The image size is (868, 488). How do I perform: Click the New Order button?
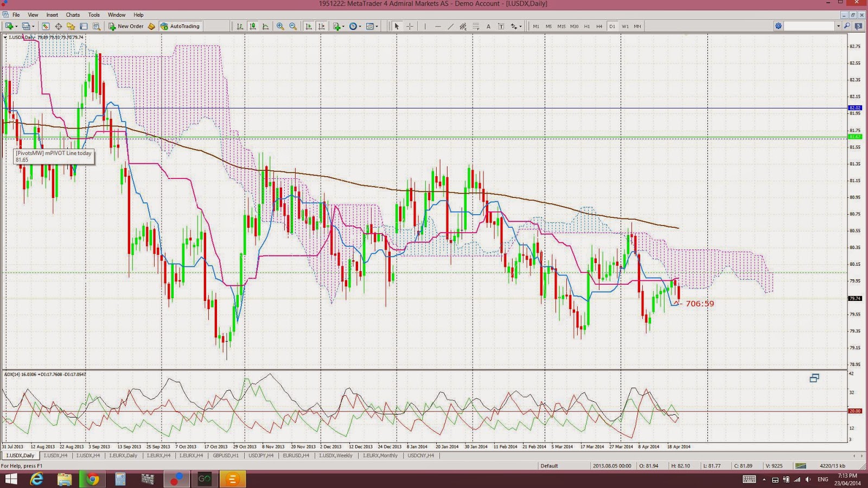(126, 26)
